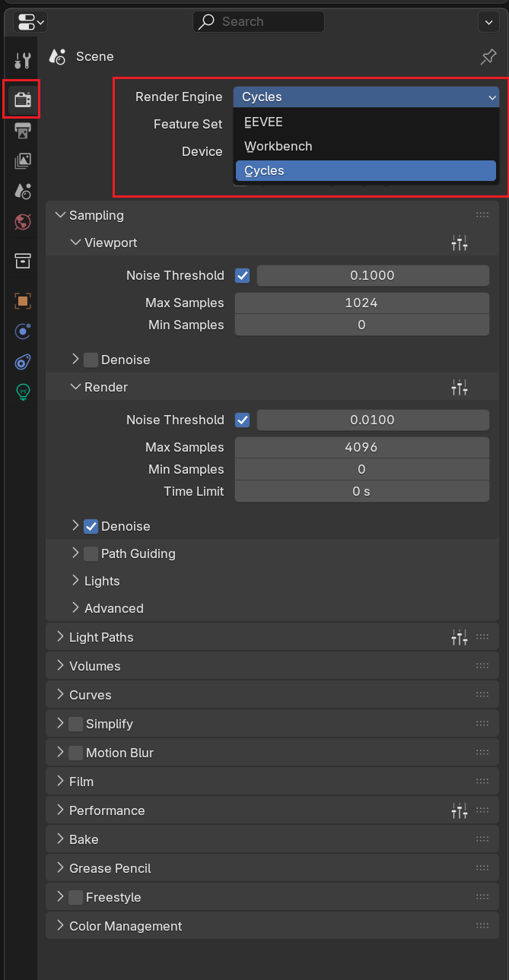
Task: Expand the Curves panel
Action: (61, 695)
